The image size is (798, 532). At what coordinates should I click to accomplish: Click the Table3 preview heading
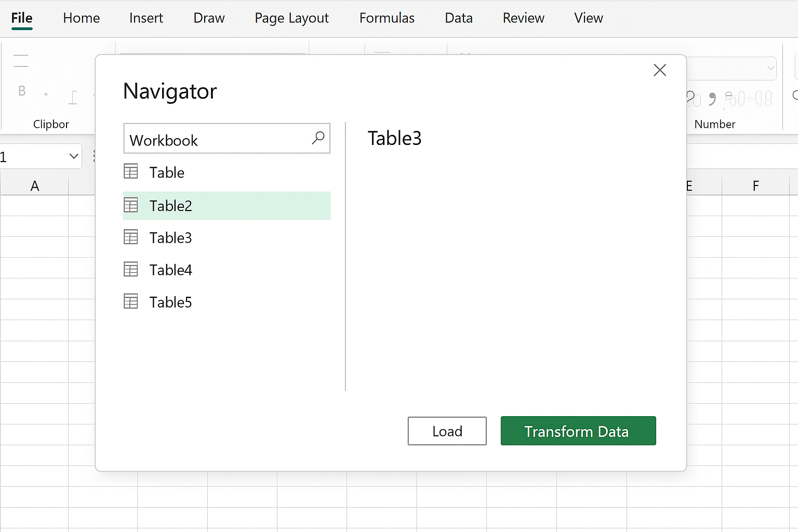coord(394,138)
